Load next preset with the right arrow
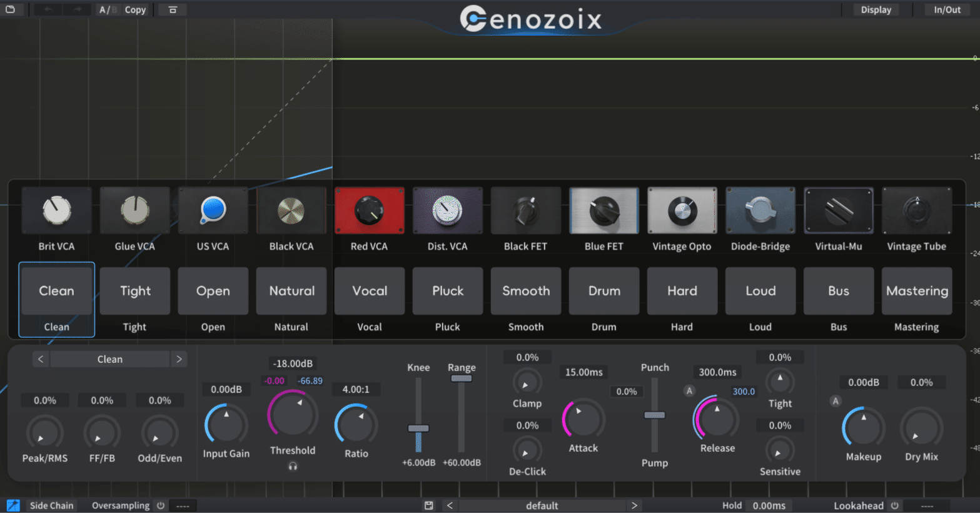The height and width of the screenshot is (513, 980). [634, 505]
